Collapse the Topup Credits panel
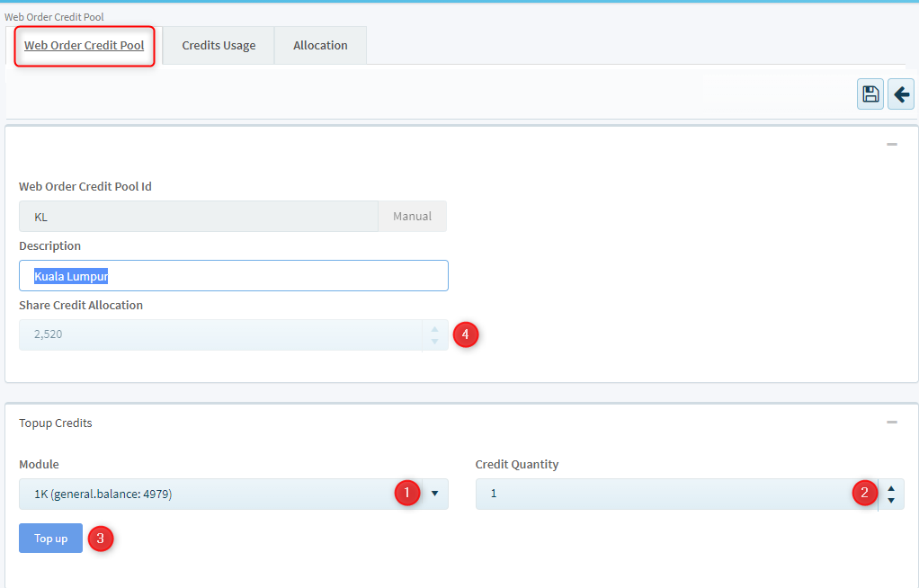 click(891, 423)
